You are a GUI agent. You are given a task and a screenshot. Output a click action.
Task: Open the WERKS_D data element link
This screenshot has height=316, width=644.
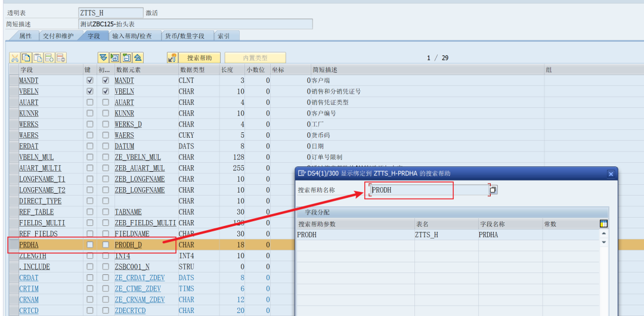(x=128, y=124)
